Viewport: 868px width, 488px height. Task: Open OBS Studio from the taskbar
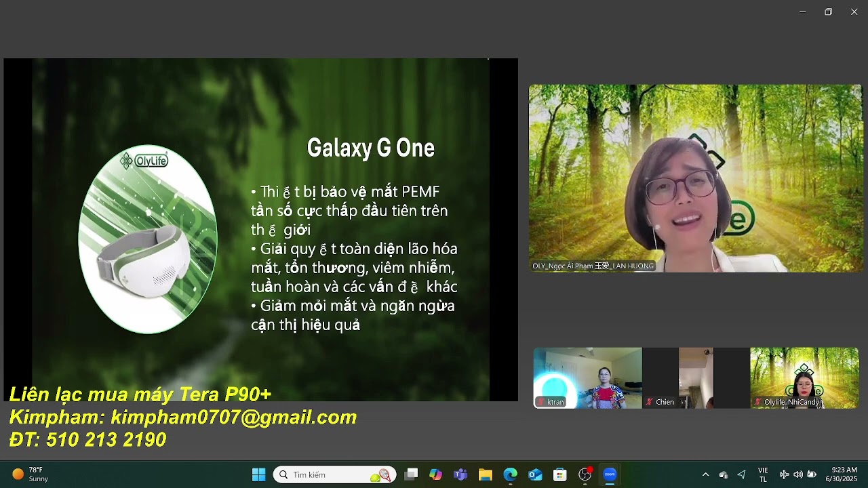(585, 474)
